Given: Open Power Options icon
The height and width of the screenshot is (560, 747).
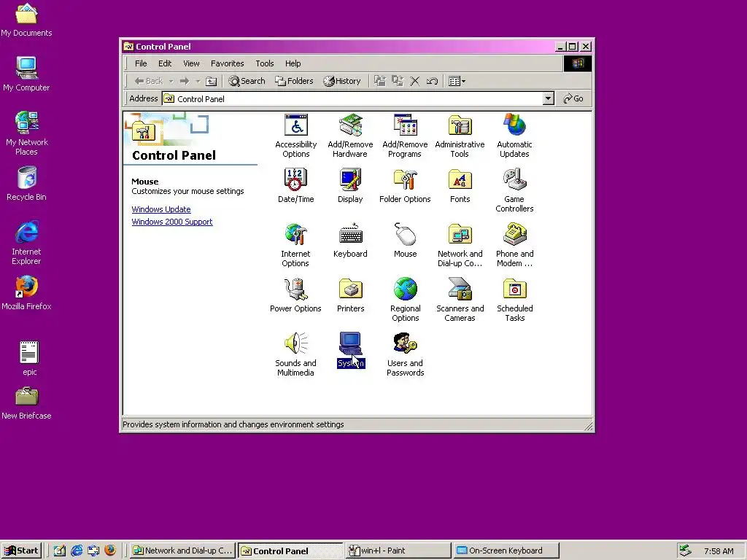Looking at the screenshot, I should 296,295.
